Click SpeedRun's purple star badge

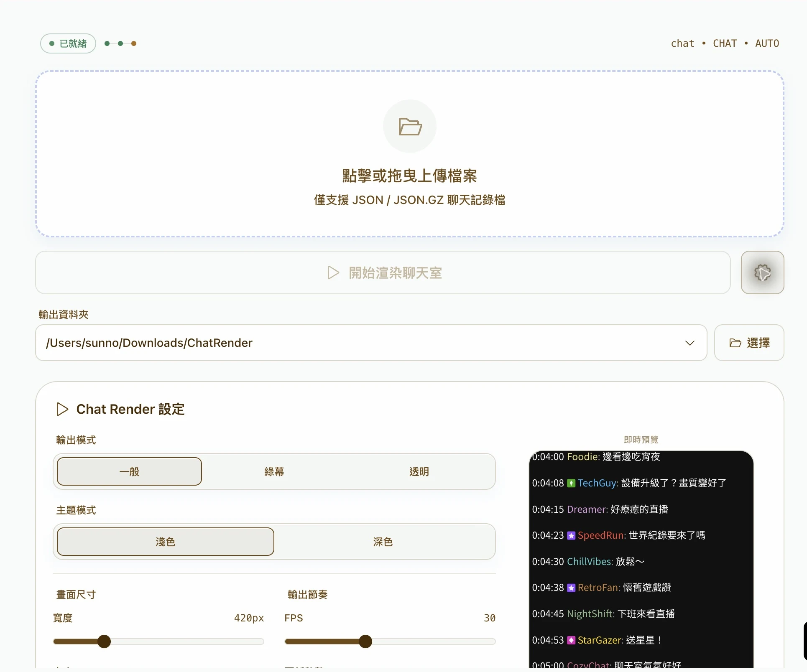(x=571, y=535)
